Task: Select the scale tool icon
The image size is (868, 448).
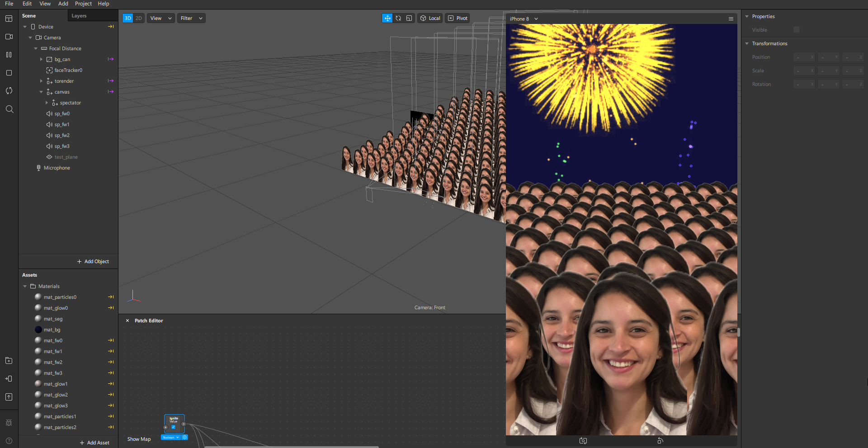Action: pos(409,18)
